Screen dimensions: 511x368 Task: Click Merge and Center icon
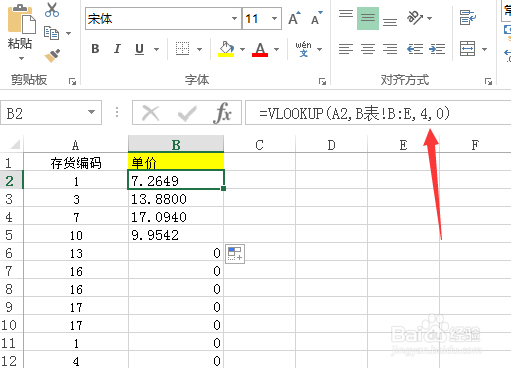coord(467,49)
